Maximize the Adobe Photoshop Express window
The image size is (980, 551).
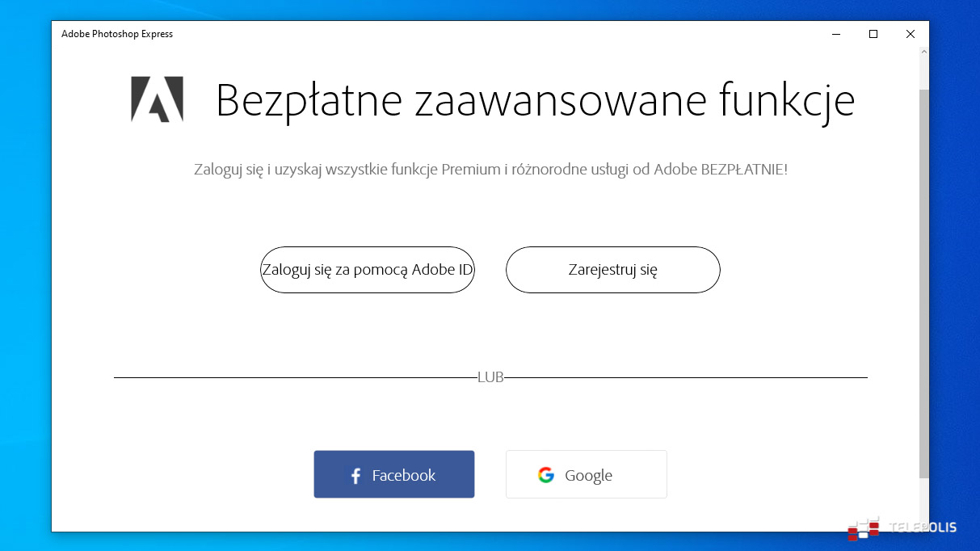coord(873,34)
